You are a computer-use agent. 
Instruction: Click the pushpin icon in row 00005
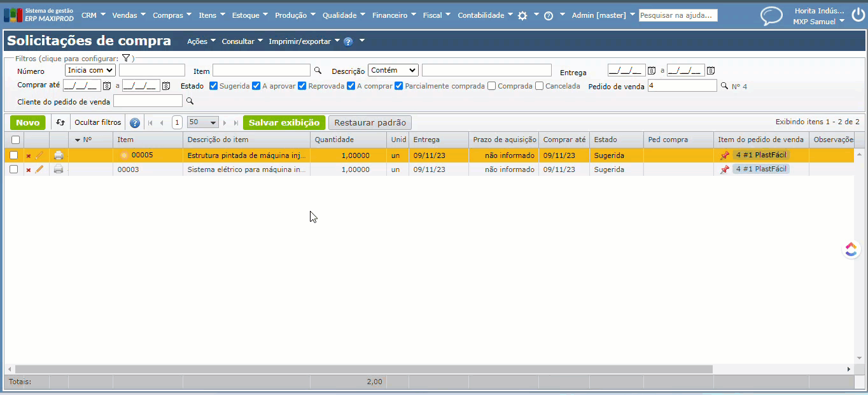[724, 155]
